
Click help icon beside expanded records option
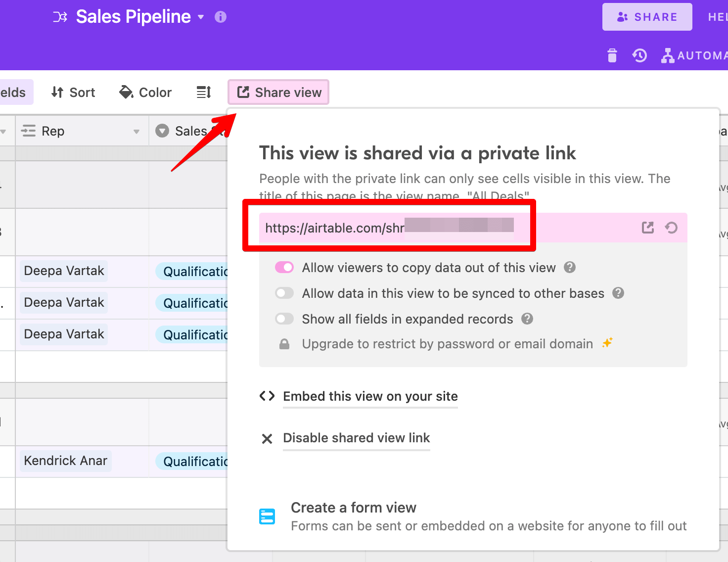pos(527,319)
